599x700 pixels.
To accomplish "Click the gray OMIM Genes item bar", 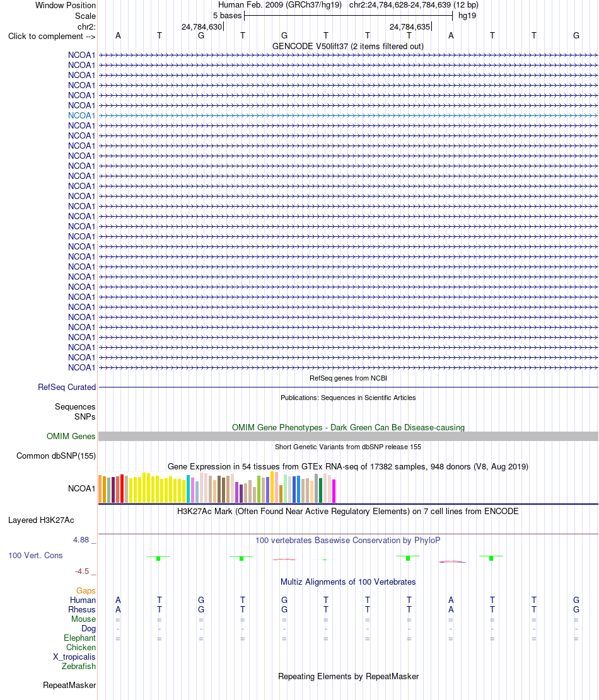I will click(x=348, y=437).
